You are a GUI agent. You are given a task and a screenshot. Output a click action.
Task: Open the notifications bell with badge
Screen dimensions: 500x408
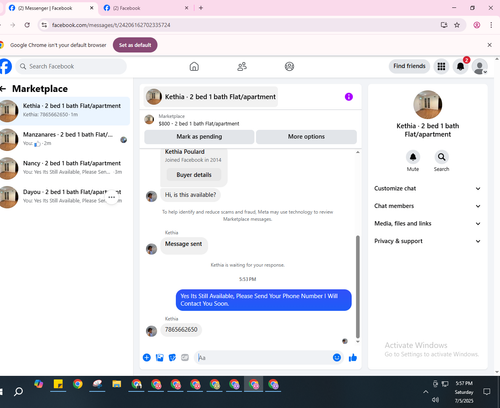460,66
